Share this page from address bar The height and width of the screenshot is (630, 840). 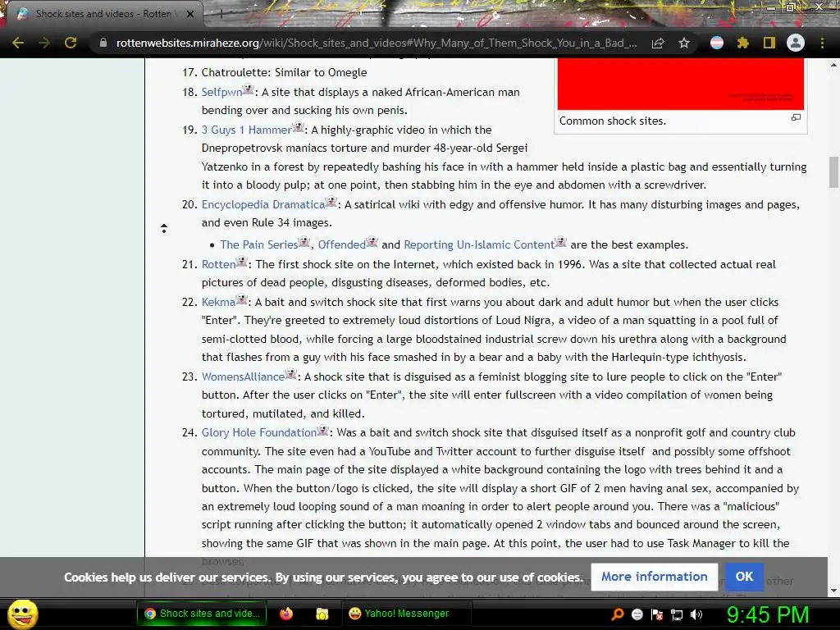tap(658, 43)
